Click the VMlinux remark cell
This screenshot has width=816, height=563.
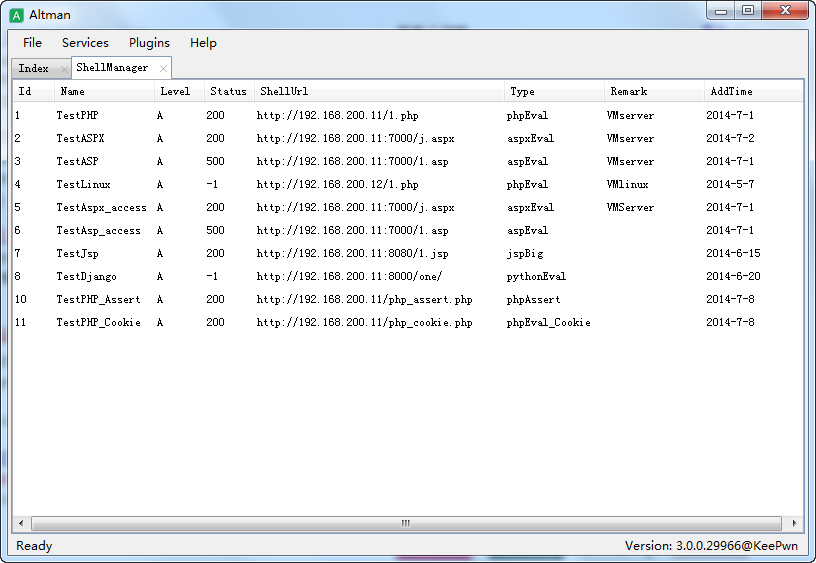[628, 184]
